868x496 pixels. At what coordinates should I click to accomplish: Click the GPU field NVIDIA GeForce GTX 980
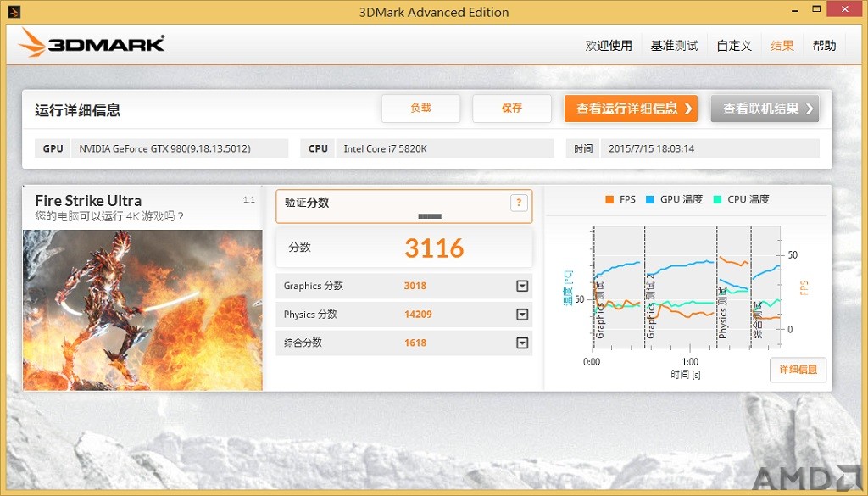click(180, 148)
